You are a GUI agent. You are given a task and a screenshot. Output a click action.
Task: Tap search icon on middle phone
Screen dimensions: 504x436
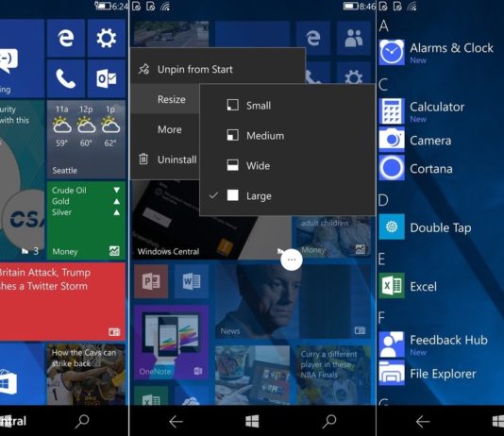point(329,421)
